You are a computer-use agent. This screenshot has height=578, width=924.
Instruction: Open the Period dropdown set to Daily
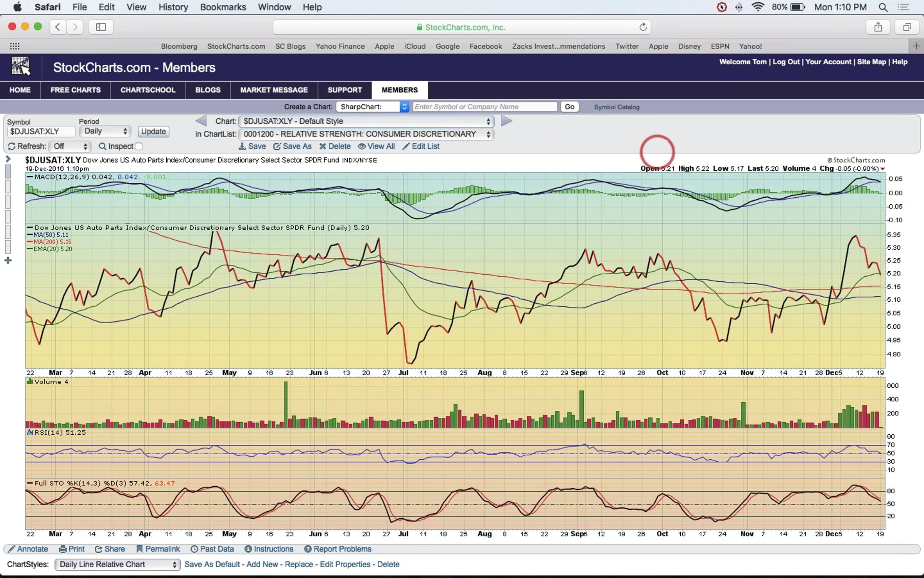click(105, 131)
